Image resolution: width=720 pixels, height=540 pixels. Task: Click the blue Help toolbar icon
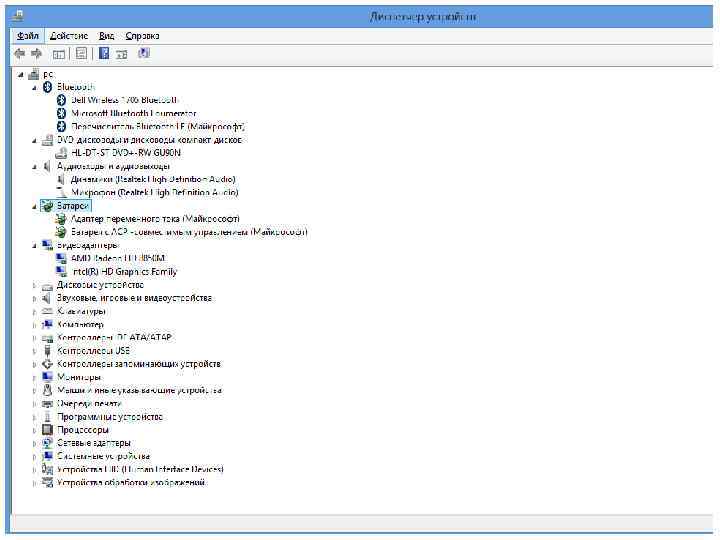point(104,53)
